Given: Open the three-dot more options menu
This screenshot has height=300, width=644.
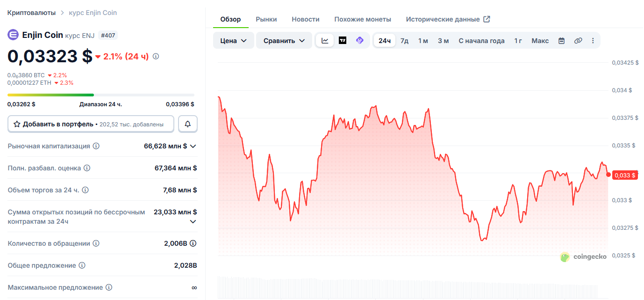Looking at the screenshot, I should click(x=593, y=41).
